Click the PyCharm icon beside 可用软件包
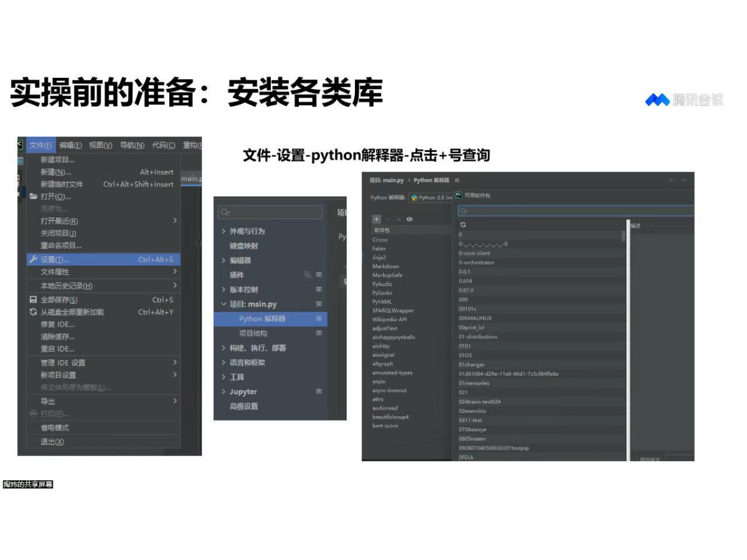Image resolution: width=747 pixels, height=560 pixels. [x=459, y=195]
